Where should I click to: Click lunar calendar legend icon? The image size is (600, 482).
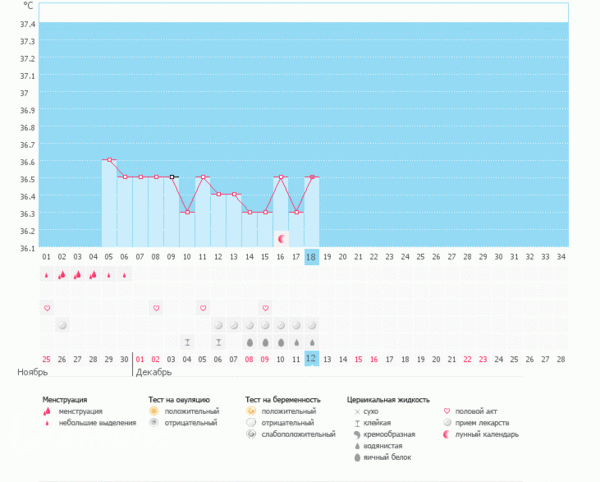click(x=446, y=434)
